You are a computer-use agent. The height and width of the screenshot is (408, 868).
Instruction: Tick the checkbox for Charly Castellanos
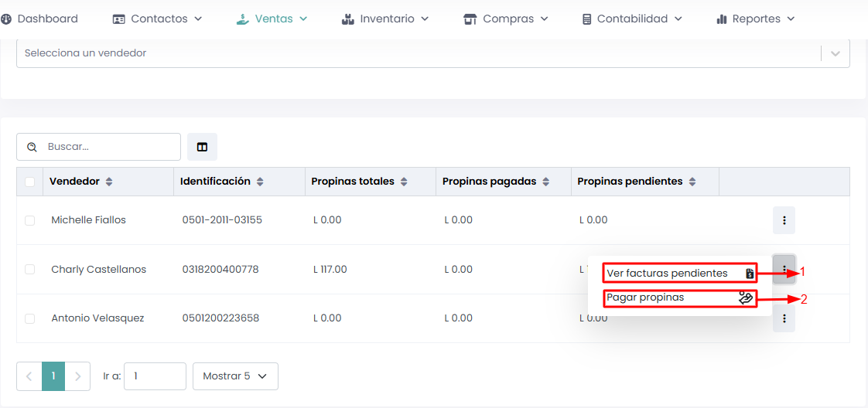[x=30, y=270]
